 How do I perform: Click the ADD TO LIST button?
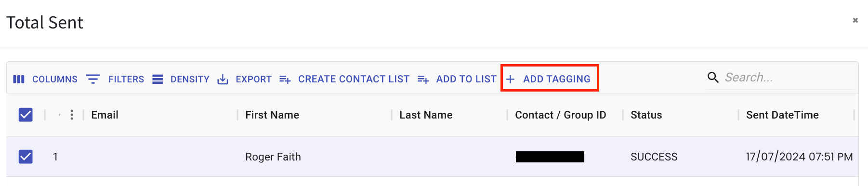pyautogui.click(x=457, y=79)
